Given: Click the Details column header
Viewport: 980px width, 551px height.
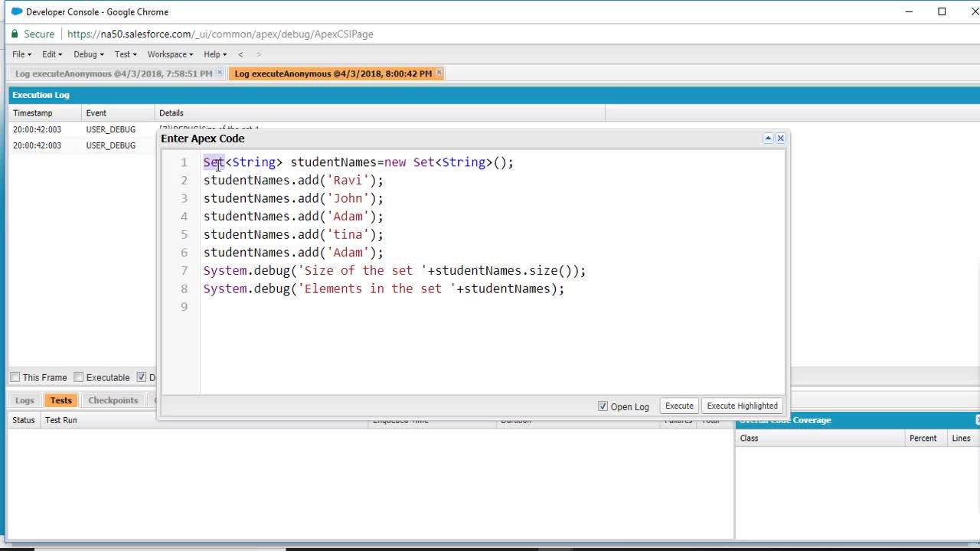Looking at the screenshot, I should tap(380, 113).
